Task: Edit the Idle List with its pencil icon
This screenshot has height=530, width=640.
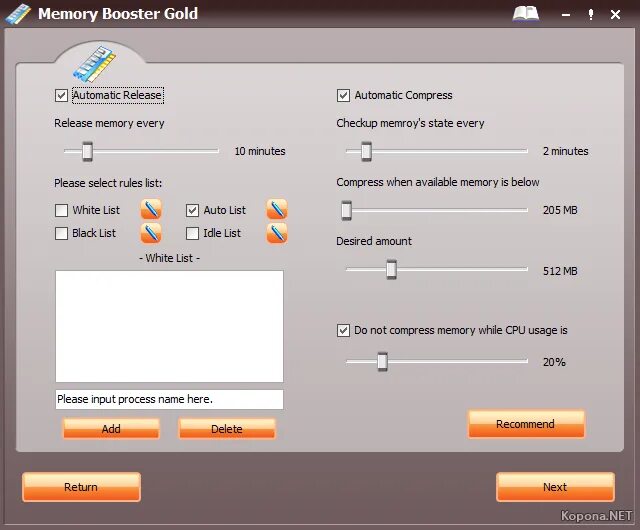Action: coord(277,233)
